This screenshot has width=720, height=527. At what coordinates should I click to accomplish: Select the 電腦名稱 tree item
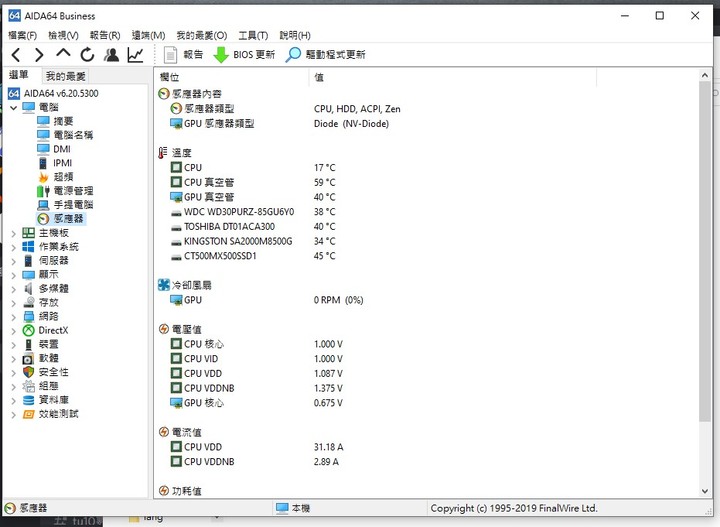click(x=65, y=135)
